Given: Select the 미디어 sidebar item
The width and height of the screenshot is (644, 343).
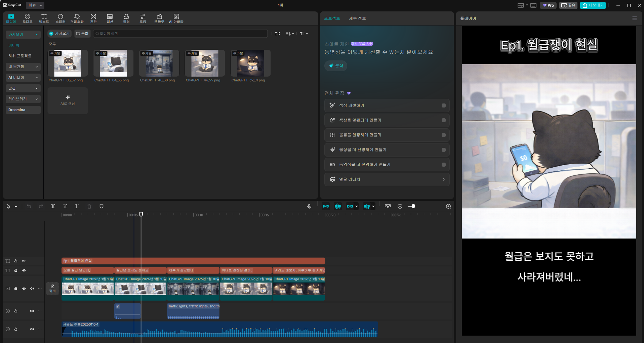Looking at the screenshot, I should click(14, 45).
